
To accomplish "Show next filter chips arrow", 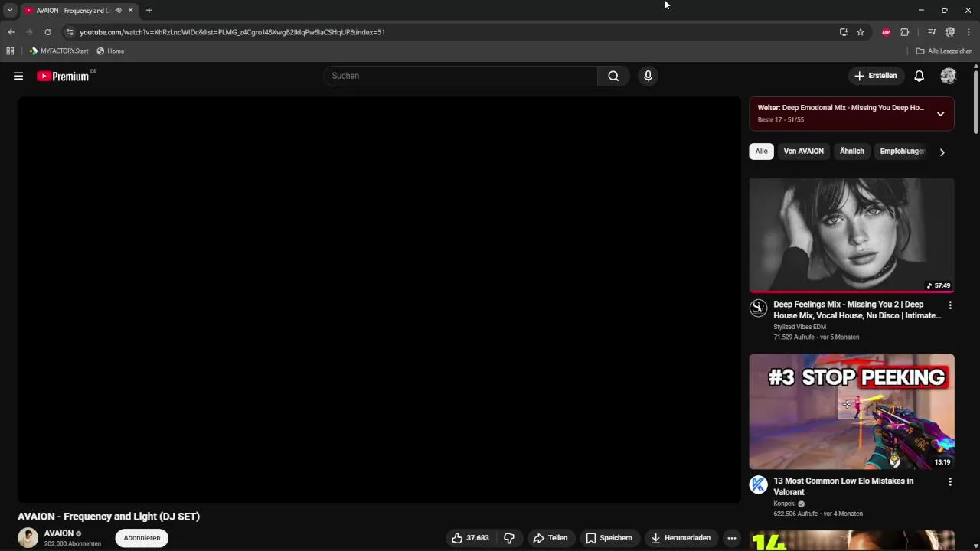I will click(942, 152).
